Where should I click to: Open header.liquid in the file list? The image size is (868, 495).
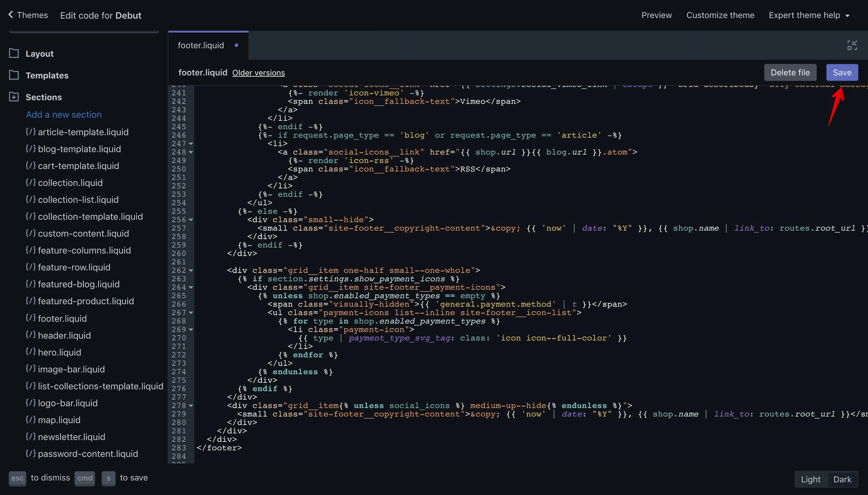pos(64,335)
